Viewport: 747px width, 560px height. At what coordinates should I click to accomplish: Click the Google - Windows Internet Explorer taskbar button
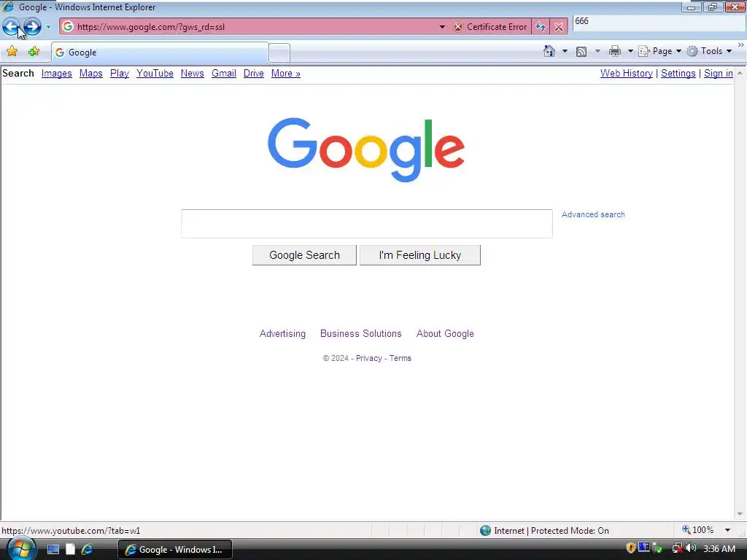[175, 550]
